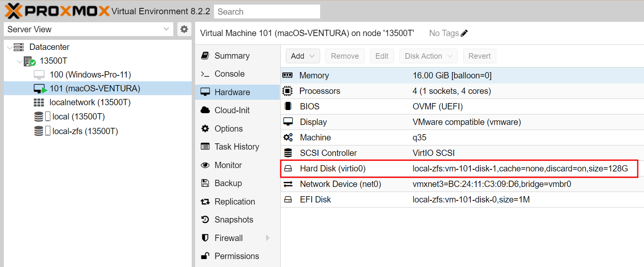Open the Backup tab
Viewport: 644px width, 267px height.
[237, 183]
